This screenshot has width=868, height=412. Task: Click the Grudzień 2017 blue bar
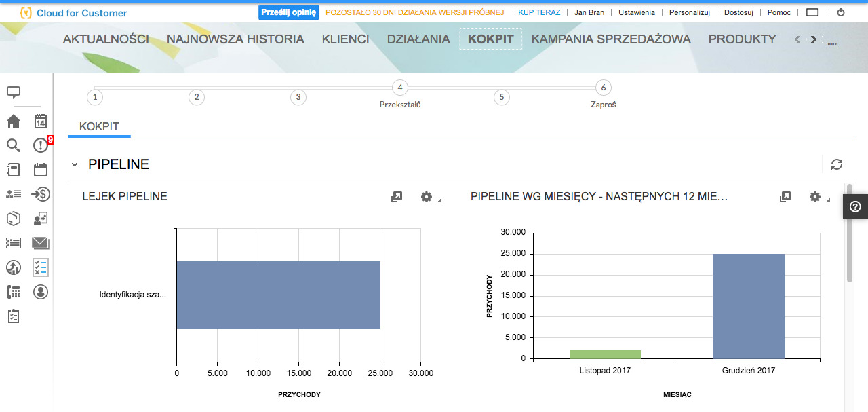[748, 305]
